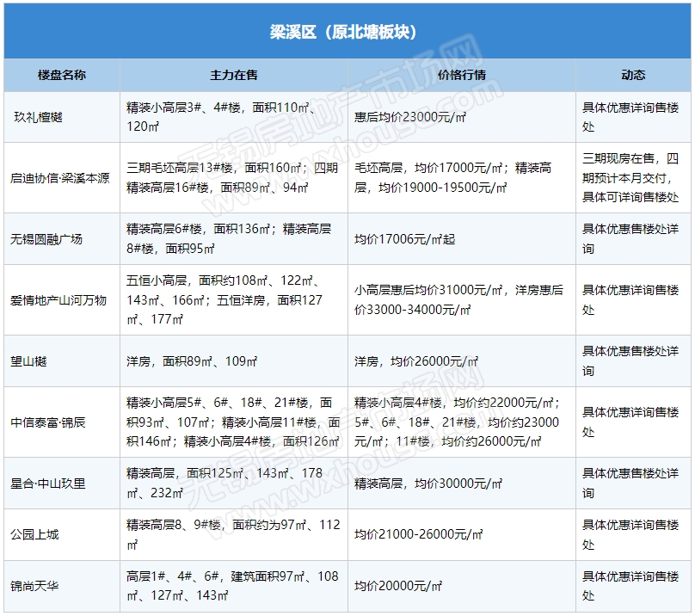Click the 高层1#、4#、6# on-sale cell
Screen dimensions: 695x616
(x=232, y=586)
